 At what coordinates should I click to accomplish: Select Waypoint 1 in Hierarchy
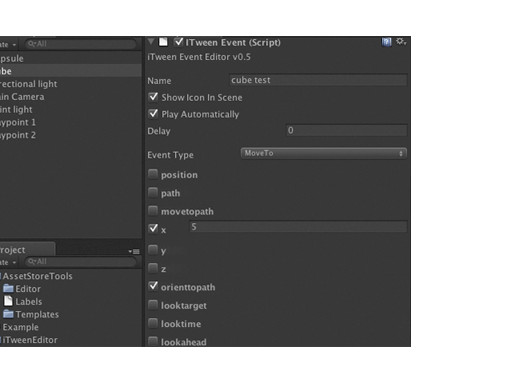(71, 122)
